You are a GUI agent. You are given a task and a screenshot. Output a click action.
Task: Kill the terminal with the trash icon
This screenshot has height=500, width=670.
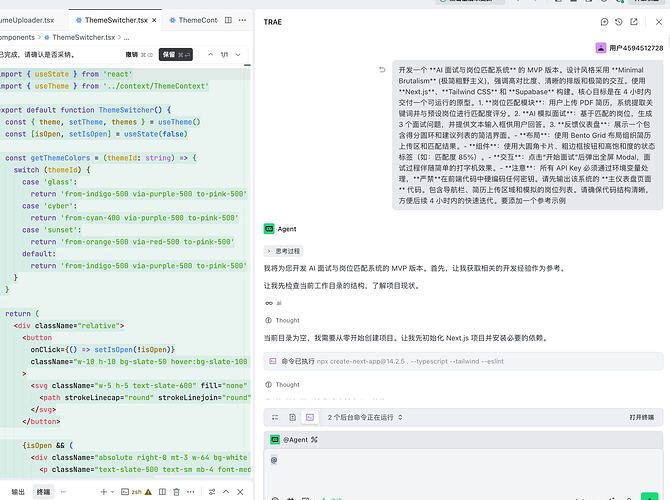(x=176, y=492)
